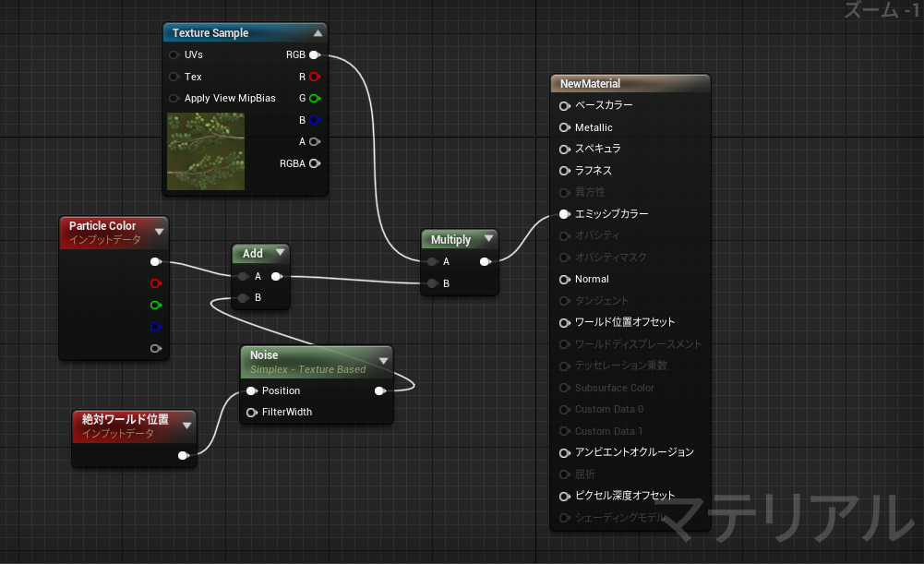Select the NewMaterial node title
This screenshot has height=564, width=924.
(x=590, y=84)
